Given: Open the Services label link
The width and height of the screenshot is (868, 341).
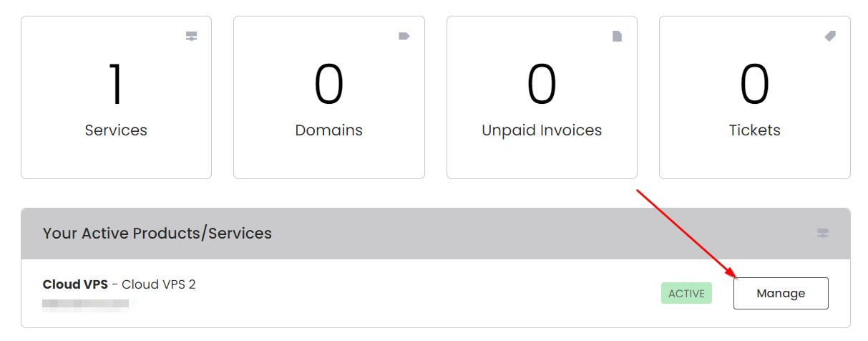Looking at the screenshot, I should point(116,130).
